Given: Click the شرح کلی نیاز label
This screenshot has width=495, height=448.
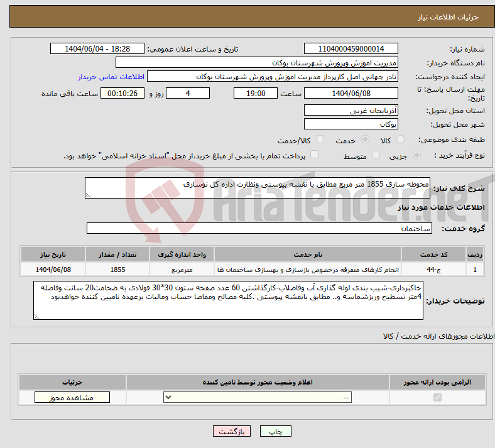Looking at the screenshot, I should pyautogui.click(x=459, y=188).
